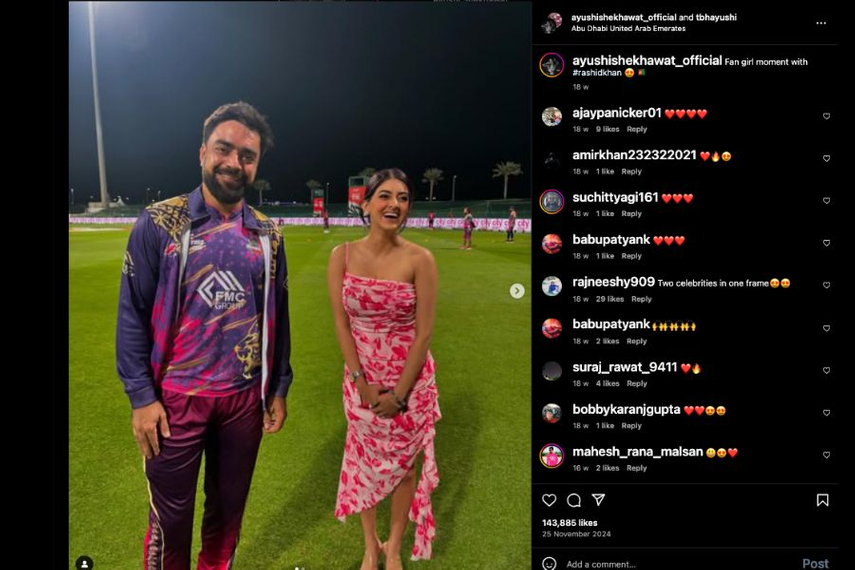The height and width of the screenshot is (570, 855).
Task: Save the post with the bookmark icon
Action: click(x=822, y=500)
